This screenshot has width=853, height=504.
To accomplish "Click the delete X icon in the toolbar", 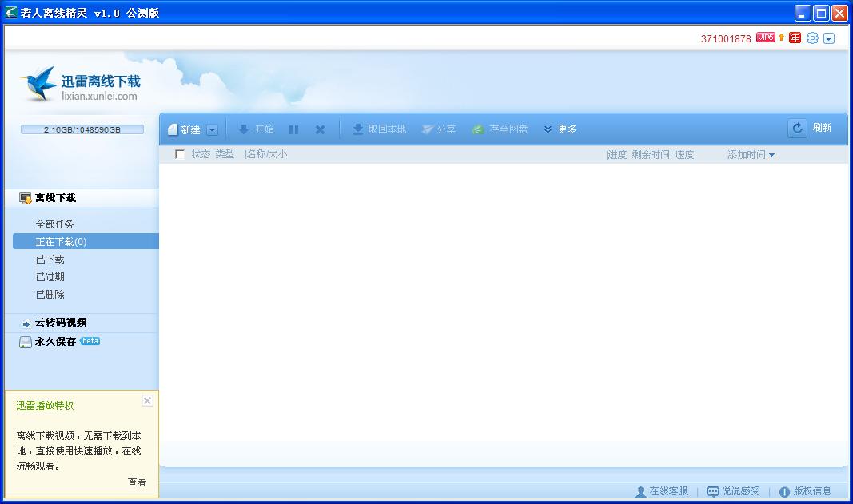I will [321, 129].
